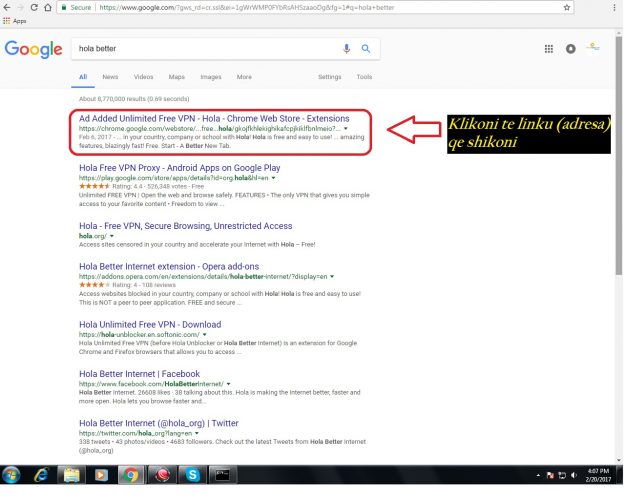Go to Google home via logo

(x=33, y=49)
